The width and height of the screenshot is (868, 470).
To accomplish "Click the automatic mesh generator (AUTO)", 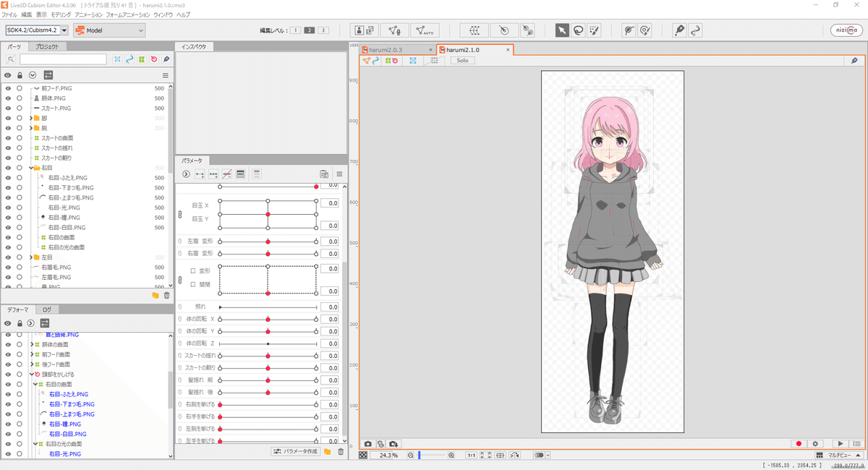I will click(x=425, y=30).
